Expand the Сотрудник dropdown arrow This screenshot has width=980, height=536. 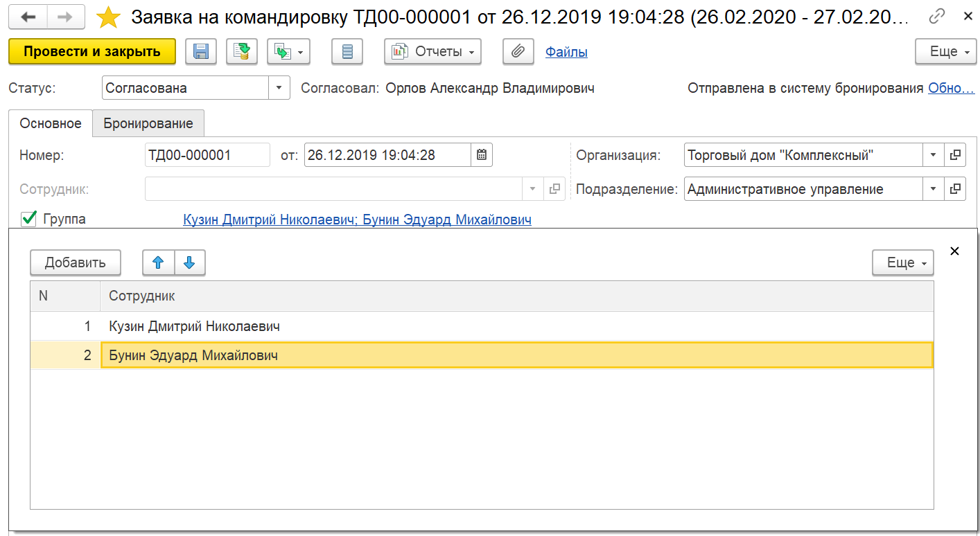point(533,189)
